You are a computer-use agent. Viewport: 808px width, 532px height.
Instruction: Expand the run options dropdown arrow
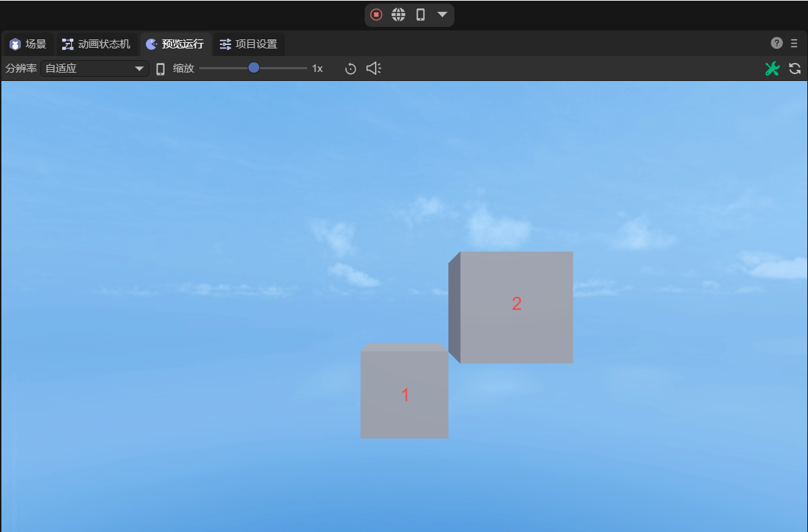pos(442,15)
